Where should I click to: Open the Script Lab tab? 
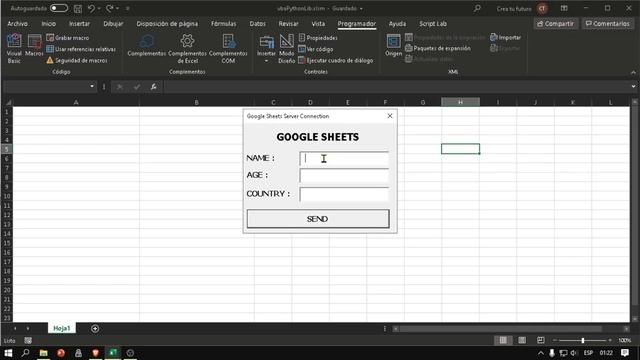433,24
